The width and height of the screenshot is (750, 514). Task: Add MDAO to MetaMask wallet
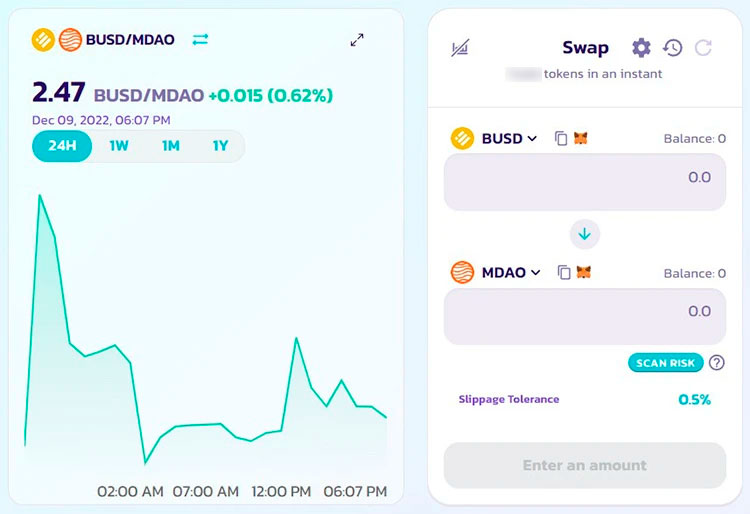point(584,272)
